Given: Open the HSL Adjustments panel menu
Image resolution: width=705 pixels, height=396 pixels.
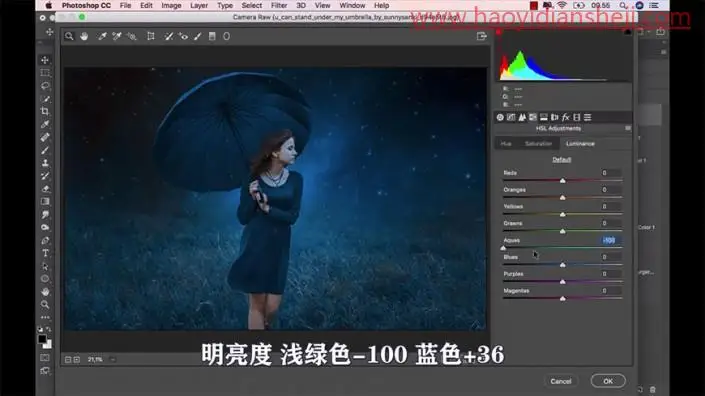Looking at the screenshot, I should (x=628, y=129).
